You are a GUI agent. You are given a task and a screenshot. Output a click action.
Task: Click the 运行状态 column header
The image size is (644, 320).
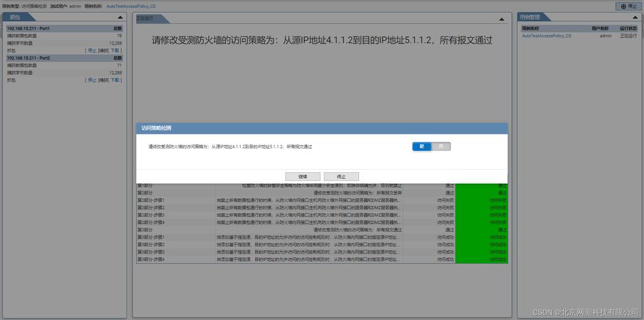627,28
